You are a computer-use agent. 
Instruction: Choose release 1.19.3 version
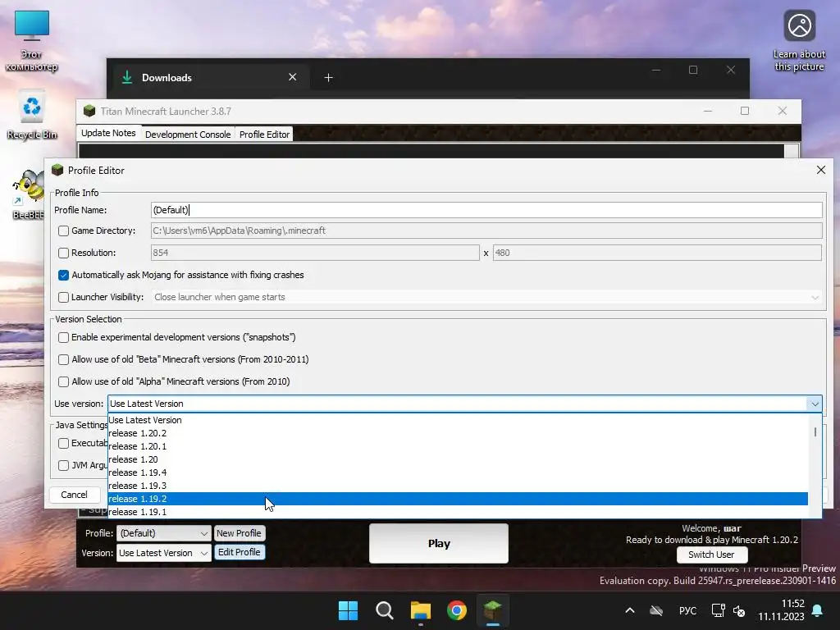tap(458, 486)
